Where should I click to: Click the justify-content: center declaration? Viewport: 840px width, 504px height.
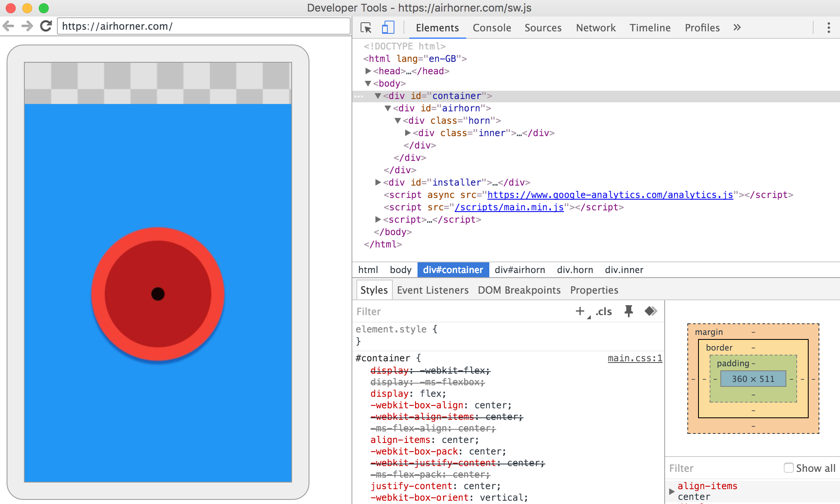click(x=435, y=486)
